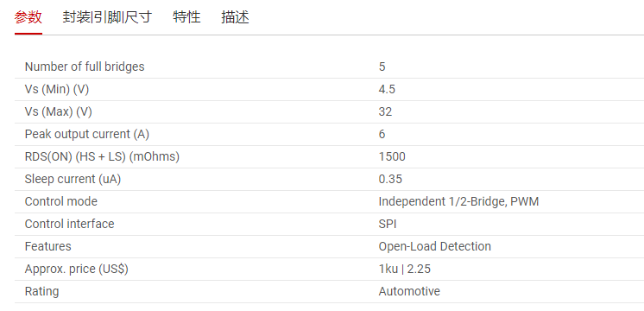Screen dimensions: 644x311
Task: Click Independent 1/2-Bridge, PWM value
Action: [458, 201]
